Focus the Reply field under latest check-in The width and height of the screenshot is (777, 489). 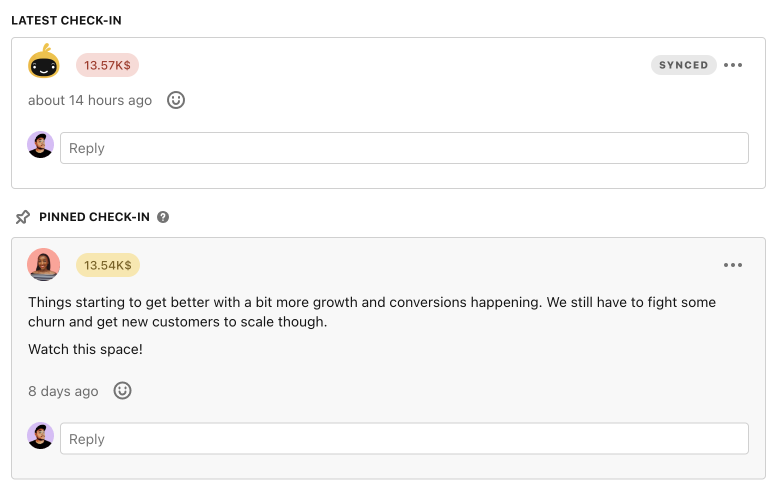[404, 148]
